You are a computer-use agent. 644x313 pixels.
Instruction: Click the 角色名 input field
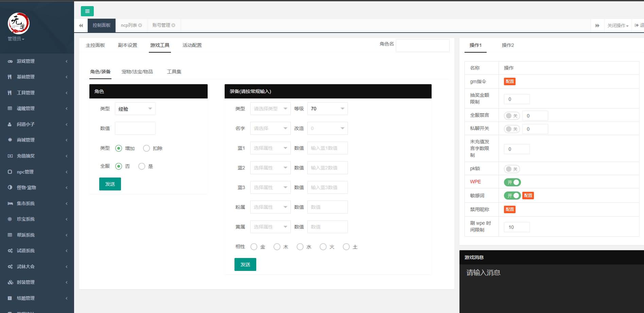click(422, 45)
